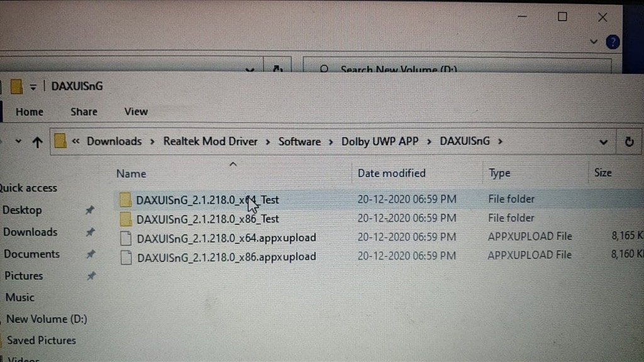The width and height of the screenshot is (644, 362).
Task: Open the Help question mark icon
Action: [x=612, y=41]
